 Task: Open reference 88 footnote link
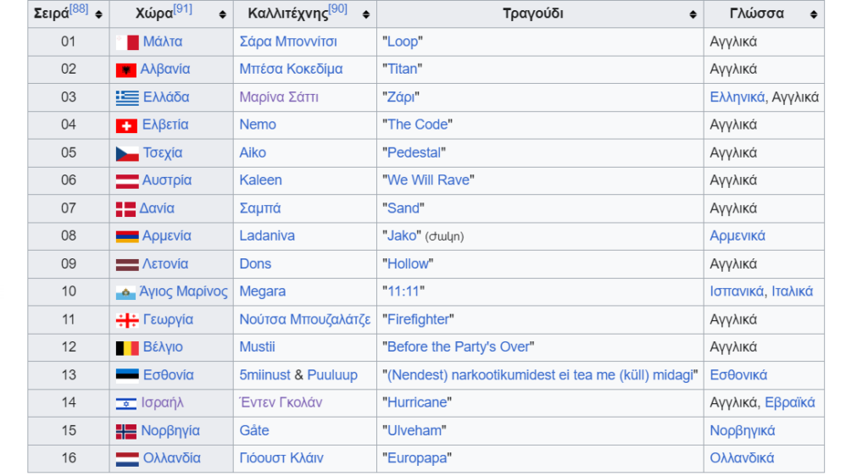(x=79, y=9)
